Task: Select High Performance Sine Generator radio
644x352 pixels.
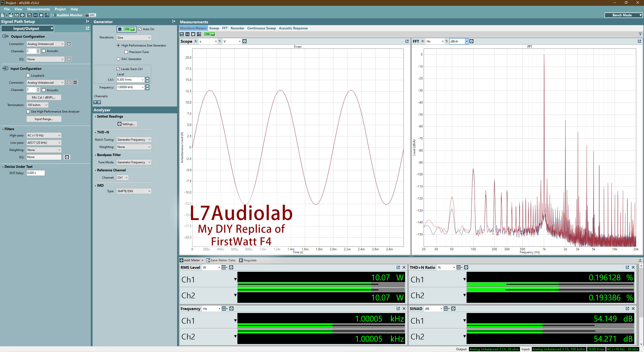Action: (x=118, y=45)
